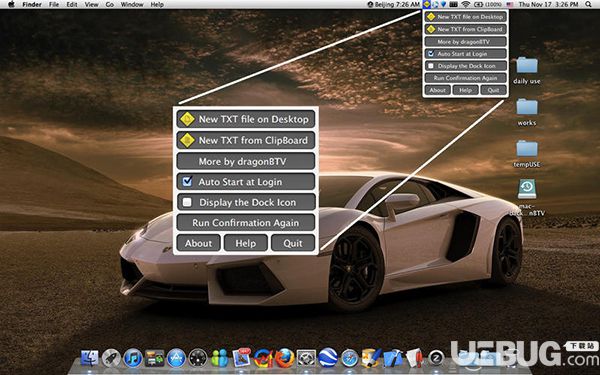Check Display the Dock Icon in magnified menu
600x375 pixels.
click(x=188, y=202)
